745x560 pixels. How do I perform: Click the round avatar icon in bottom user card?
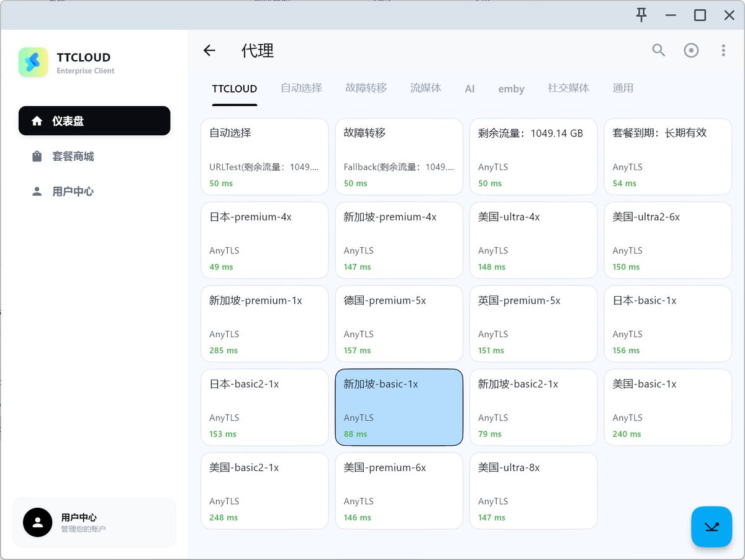tap(37, 522)
